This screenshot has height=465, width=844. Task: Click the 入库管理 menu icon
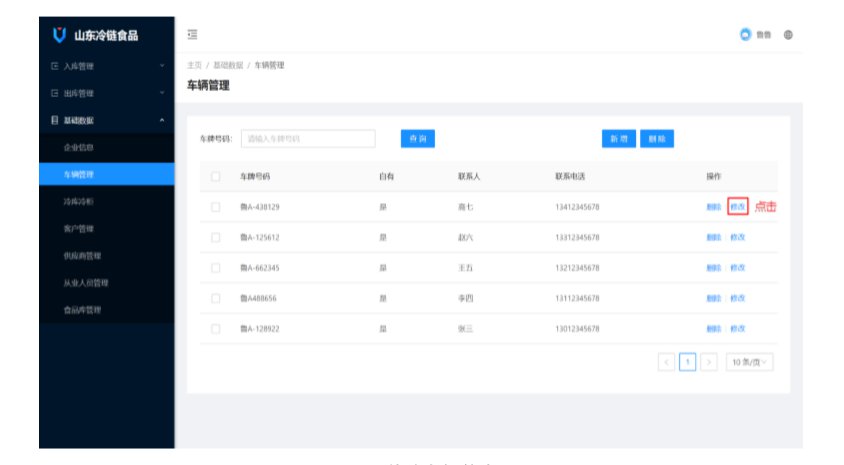coord(54,66)
